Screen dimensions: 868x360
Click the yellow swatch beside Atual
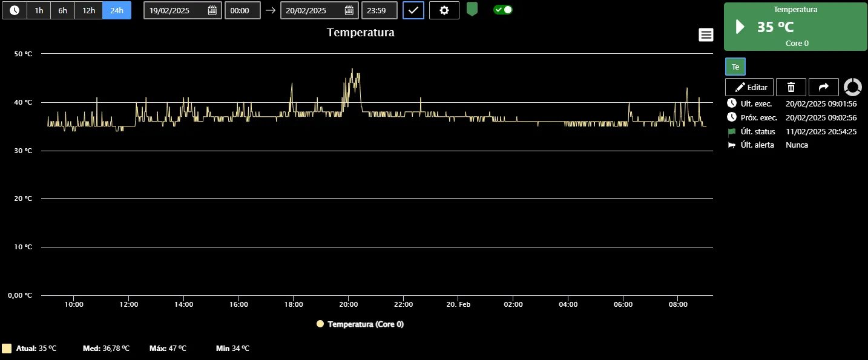point(7,349)
